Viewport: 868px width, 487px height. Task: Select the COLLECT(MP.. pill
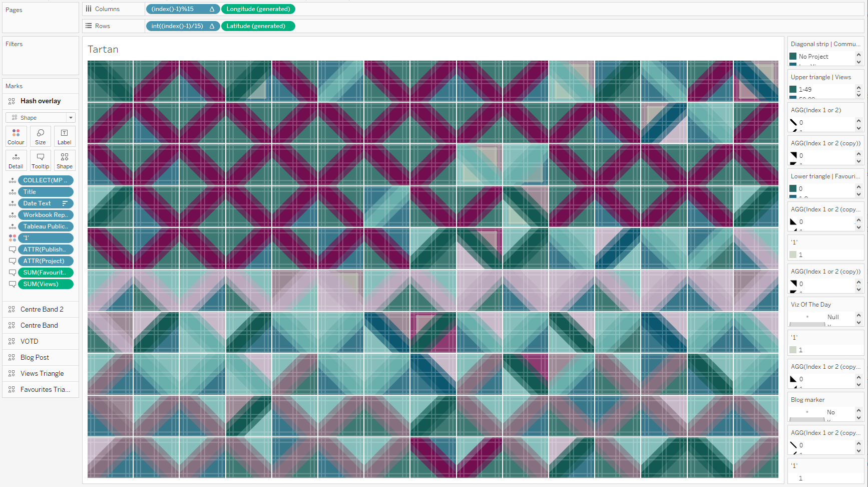(46, 180)
